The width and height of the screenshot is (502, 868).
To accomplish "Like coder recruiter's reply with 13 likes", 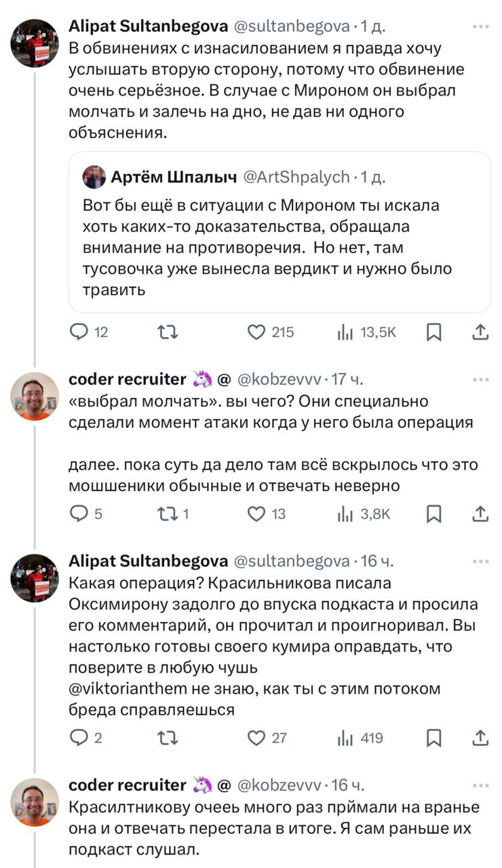I will tap(256, 514).
